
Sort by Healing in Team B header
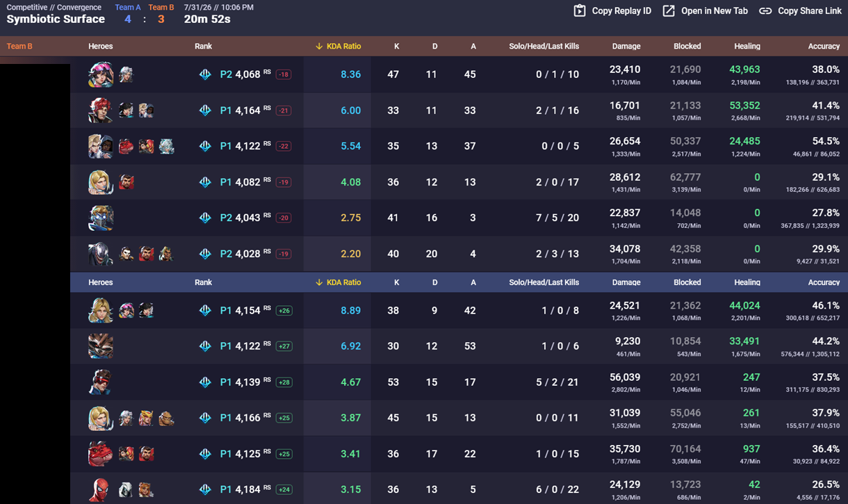click(747, 46)
